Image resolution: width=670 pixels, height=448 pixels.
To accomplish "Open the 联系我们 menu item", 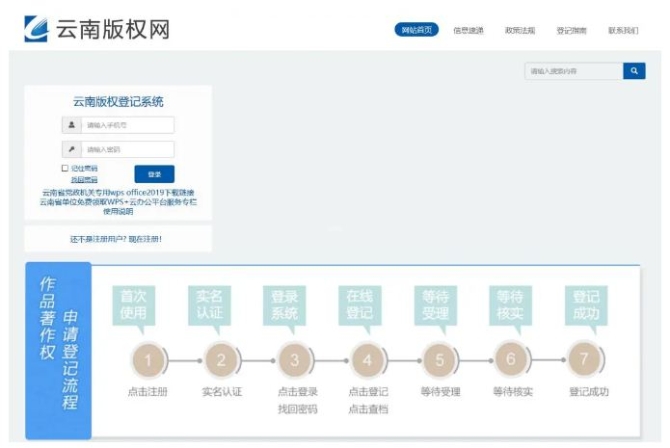I will [622, 31].
